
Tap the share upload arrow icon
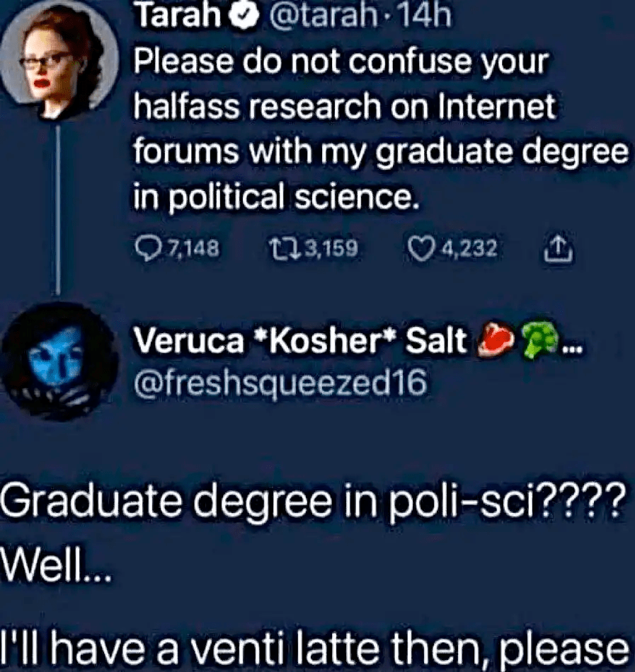click(x=559, y=248)
